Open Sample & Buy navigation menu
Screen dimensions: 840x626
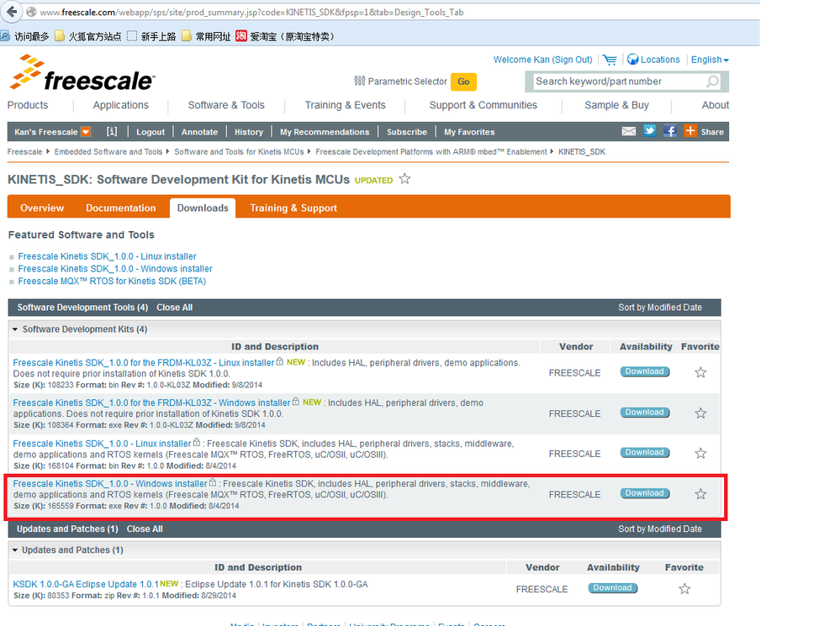click(x=616, y=105)
